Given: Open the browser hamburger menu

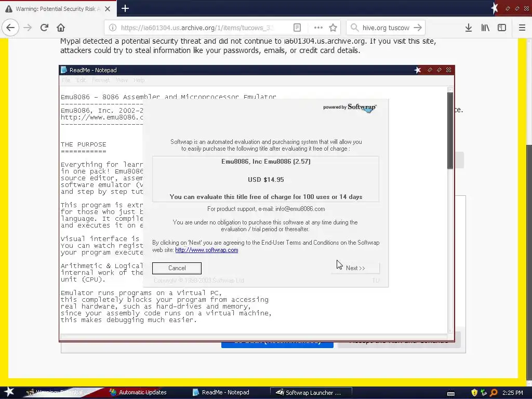Looking at the screenshot, I should pos(522,28).
